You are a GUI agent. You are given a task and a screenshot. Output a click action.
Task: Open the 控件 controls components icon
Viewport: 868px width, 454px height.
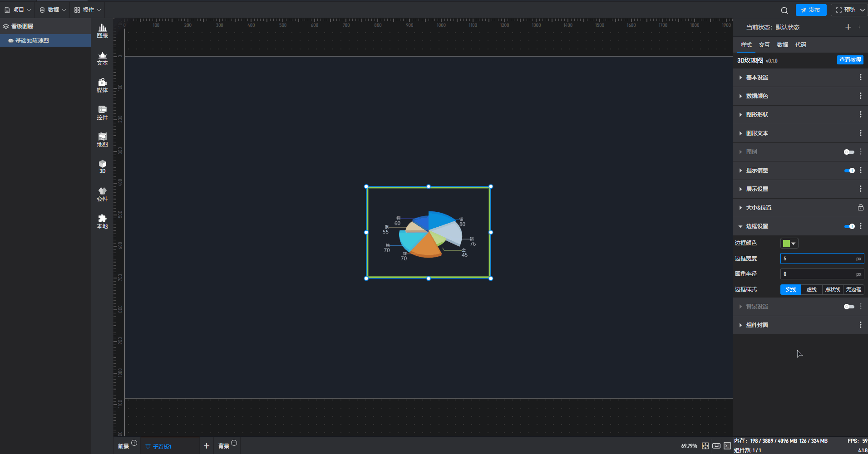[x=102, y=112]
